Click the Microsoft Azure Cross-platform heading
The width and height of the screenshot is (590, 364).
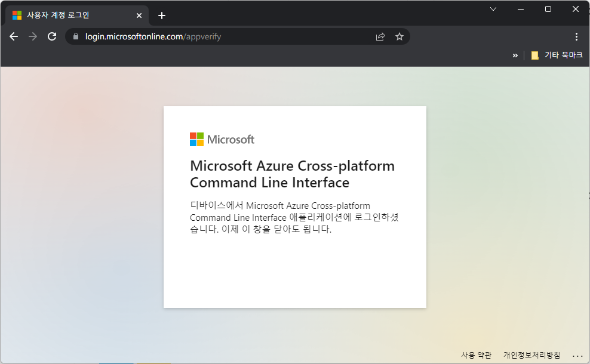[x=293, y=174]
